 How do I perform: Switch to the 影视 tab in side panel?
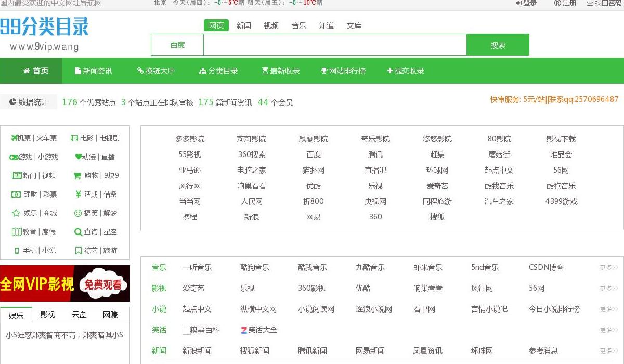point(47,315)
